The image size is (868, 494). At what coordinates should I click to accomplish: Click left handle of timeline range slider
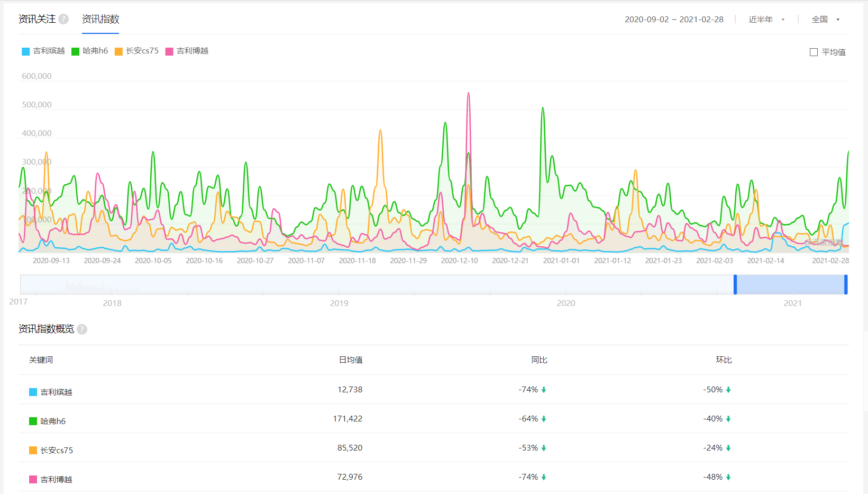point(735,285)
